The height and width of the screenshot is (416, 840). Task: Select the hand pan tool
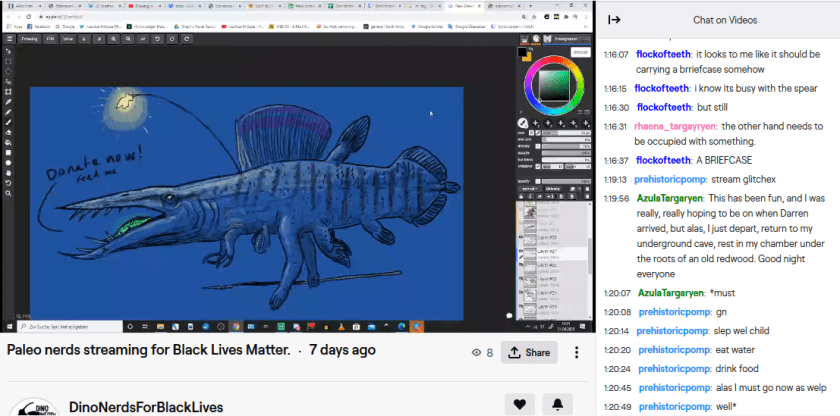pyautogui.click(x=8, y=172)
